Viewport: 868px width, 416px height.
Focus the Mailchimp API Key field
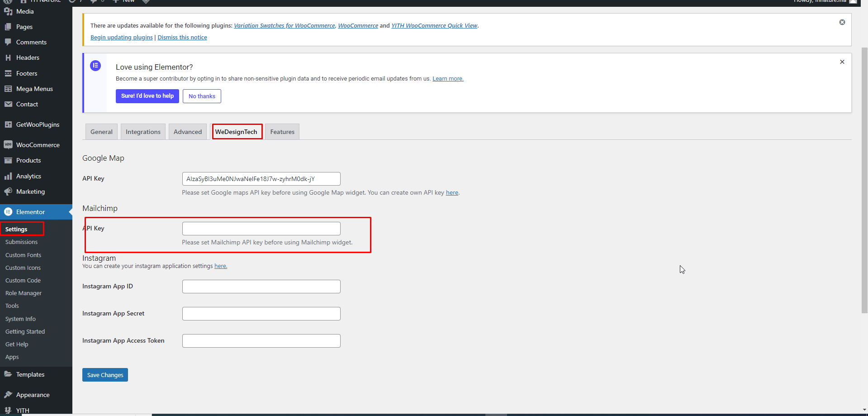[x=261, y=229]
